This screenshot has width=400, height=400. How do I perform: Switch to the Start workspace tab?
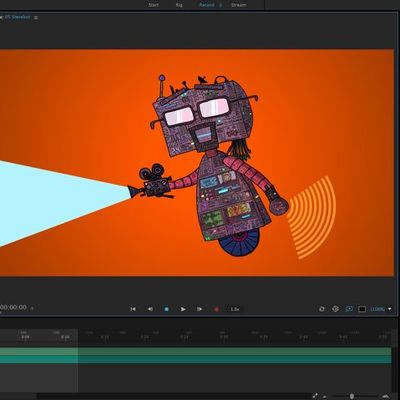point(153,5)
